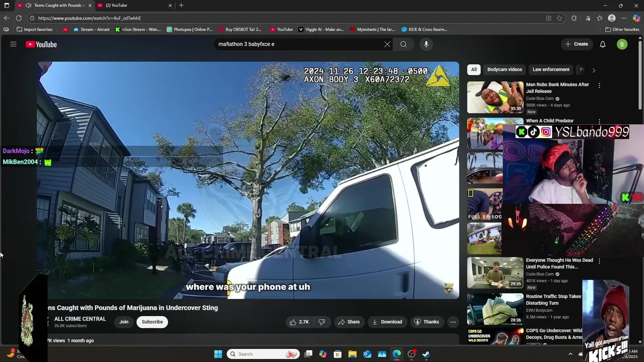
Task: Clear the YouTube search box text
Action: [x=387, y=44]
